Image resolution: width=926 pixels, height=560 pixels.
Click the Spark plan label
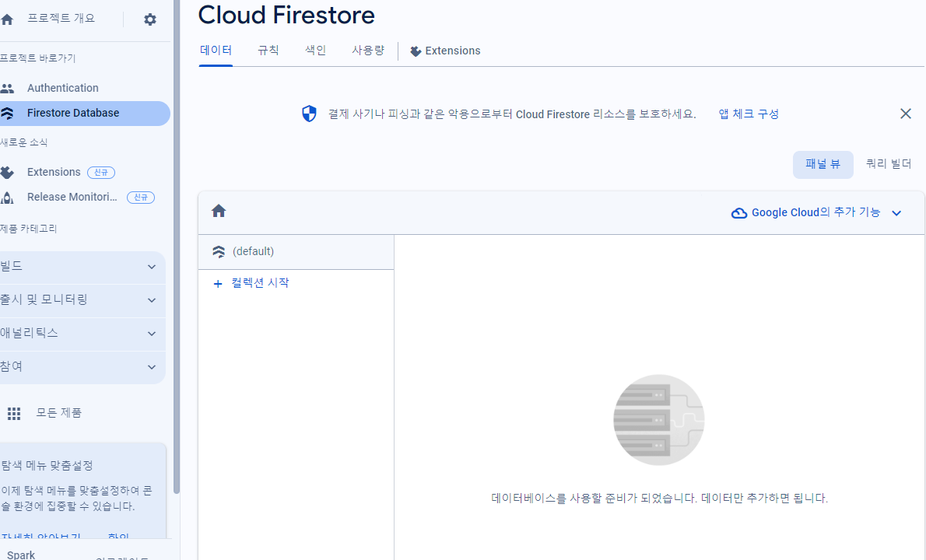tap(21, 555)
